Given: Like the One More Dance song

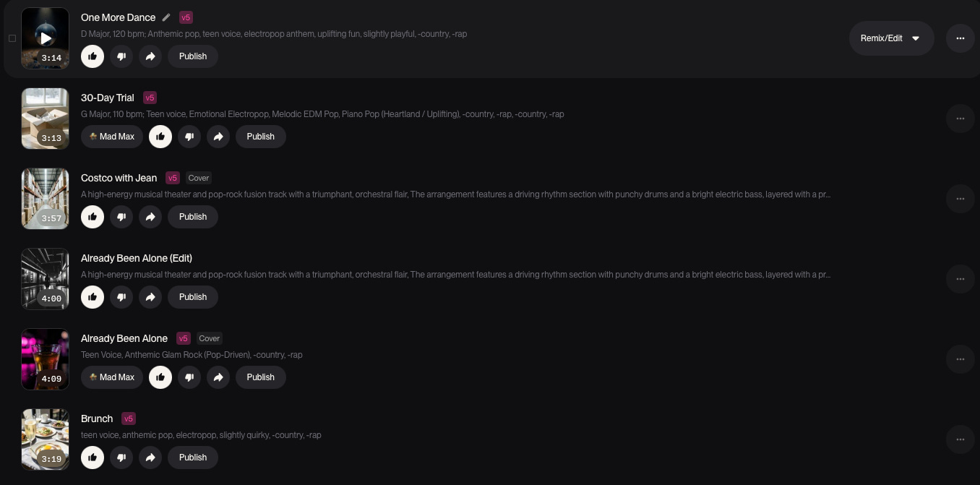Looking at the screenshot, I should pos(93,56).
